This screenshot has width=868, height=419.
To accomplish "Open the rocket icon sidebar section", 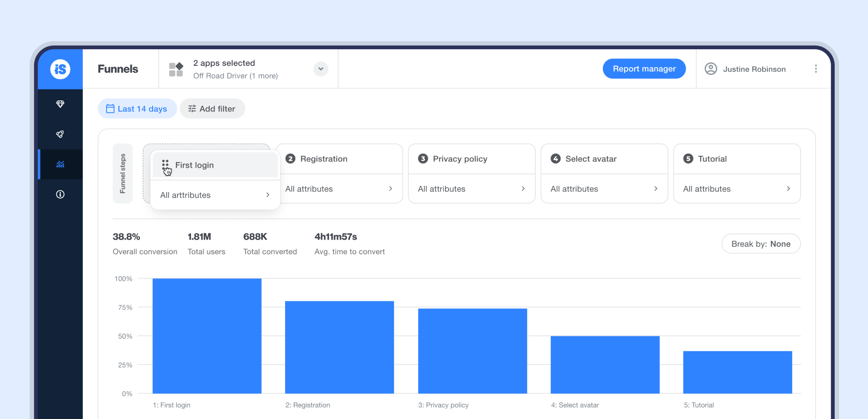I will pos(60,134).
